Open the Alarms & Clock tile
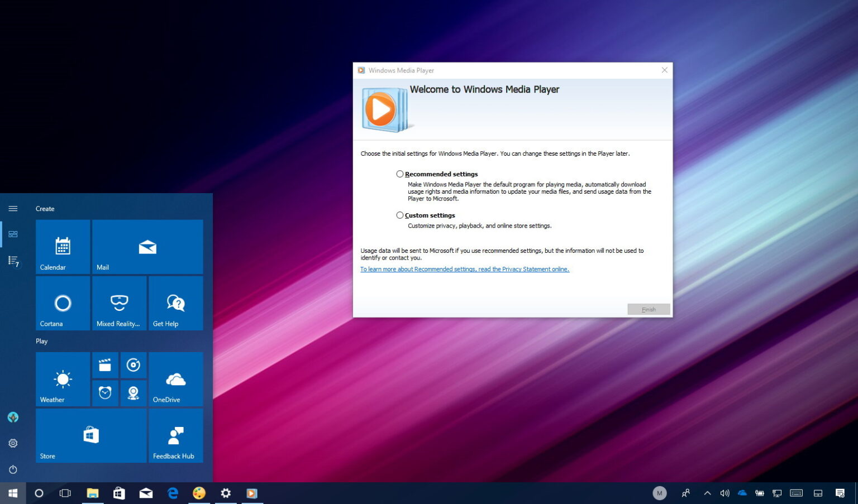This screenshot has height=504, width=858. click(x=105, y=393)
